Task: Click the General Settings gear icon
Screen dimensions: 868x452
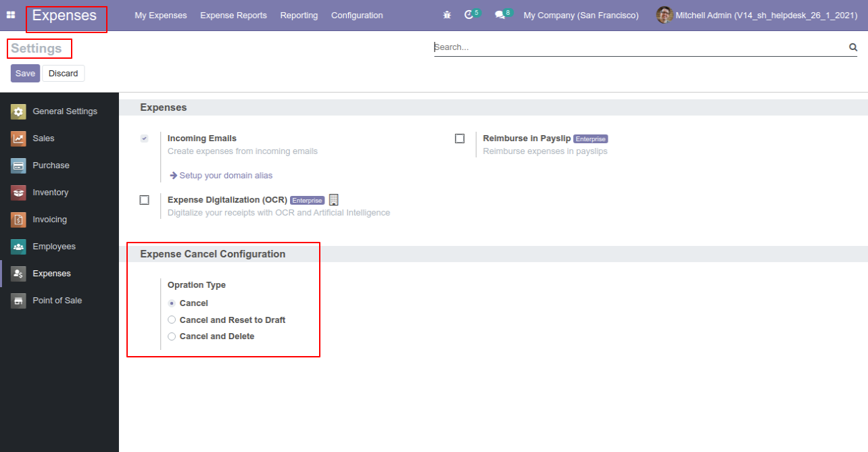Action: [18, 111]
